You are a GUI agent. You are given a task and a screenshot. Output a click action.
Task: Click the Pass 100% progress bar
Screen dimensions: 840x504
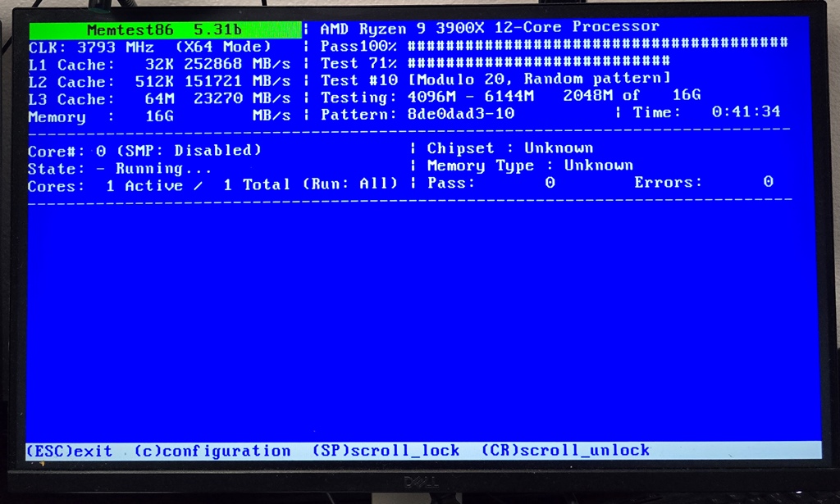[x=597, y=43]
